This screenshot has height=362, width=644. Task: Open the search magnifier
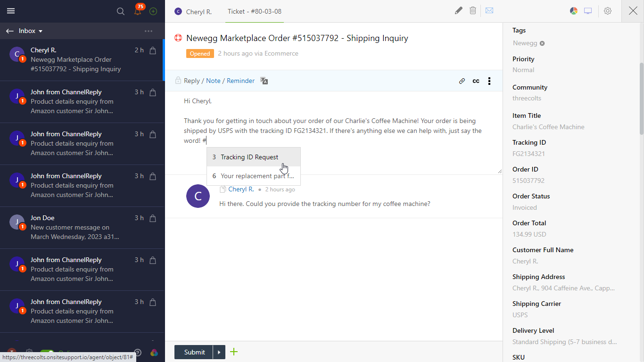pyautogui.click(x=121, y=11)
